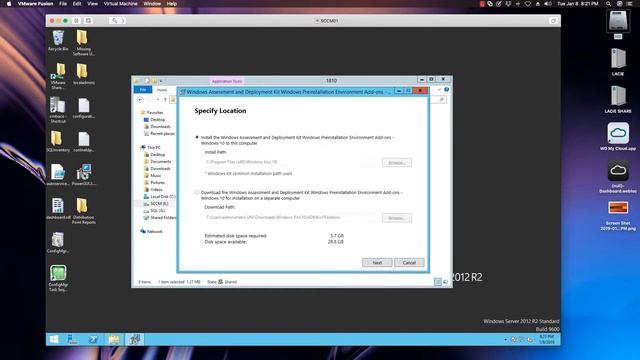Open the ConfigMgr Task Sequence desktop icon

click(x=58, y=278)
